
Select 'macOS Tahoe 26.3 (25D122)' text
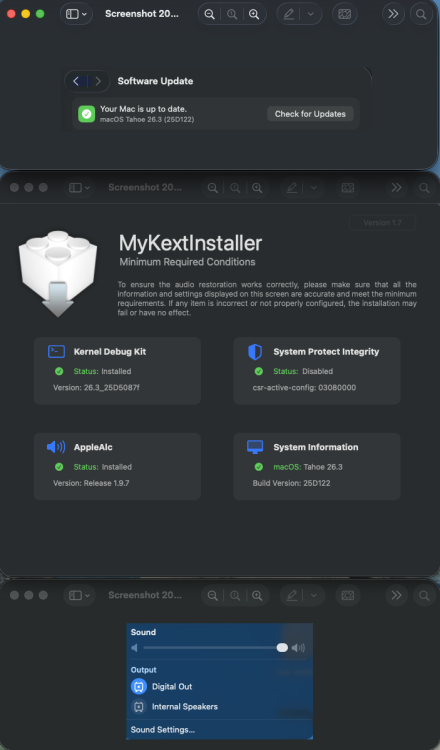pyautogui.click(x=147, y=119)
